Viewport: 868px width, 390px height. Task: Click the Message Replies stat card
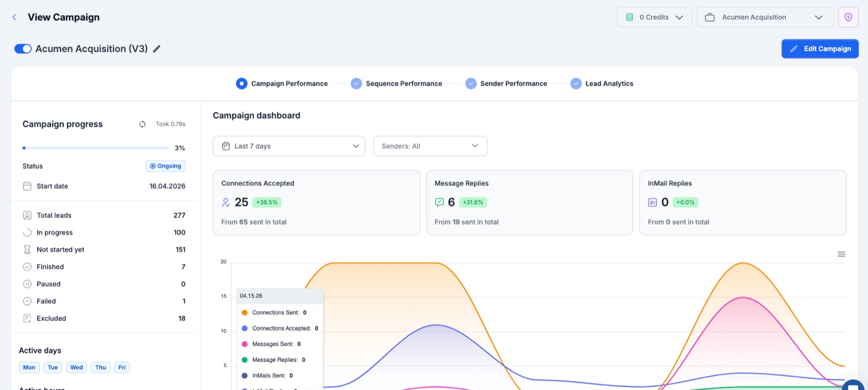pyautogui.click(x=529, y=203)
